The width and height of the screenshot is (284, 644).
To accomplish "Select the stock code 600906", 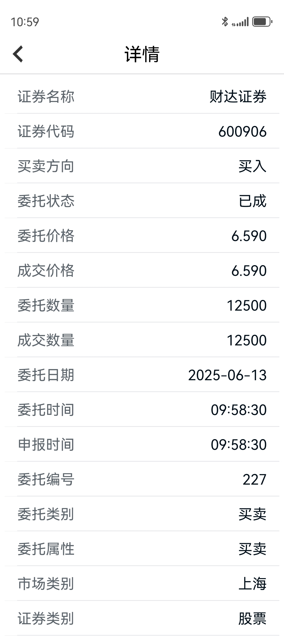I will pos(242,132).
